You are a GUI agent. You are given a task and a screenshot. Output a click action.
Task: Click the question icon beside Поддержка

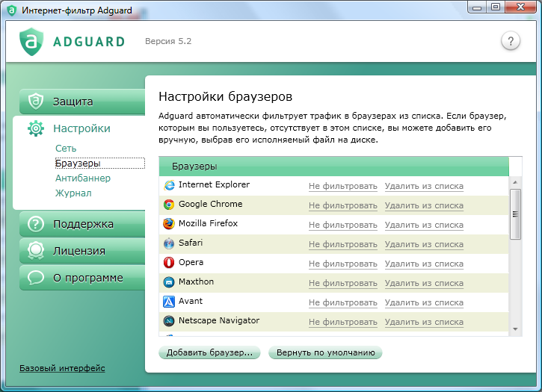click(x=36, y=224)
